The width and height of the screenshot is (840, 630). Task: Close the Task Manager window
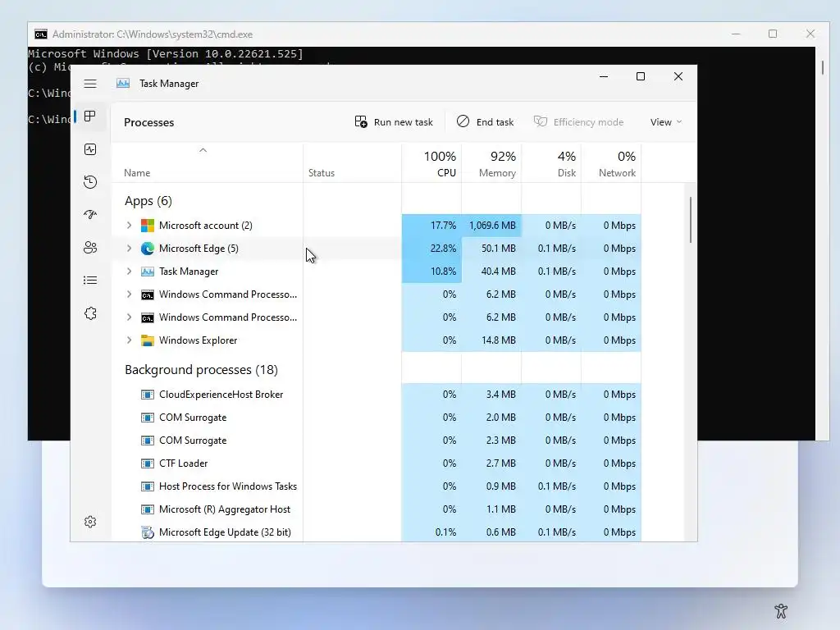coord(678,76)
